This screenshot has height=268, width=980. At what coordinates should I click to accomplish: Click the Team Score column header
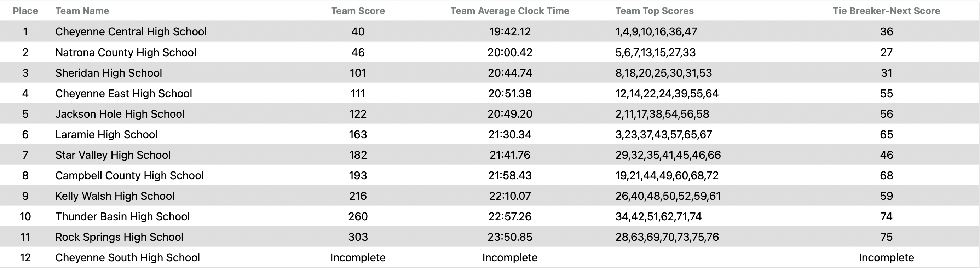click(x=358, y=11)
